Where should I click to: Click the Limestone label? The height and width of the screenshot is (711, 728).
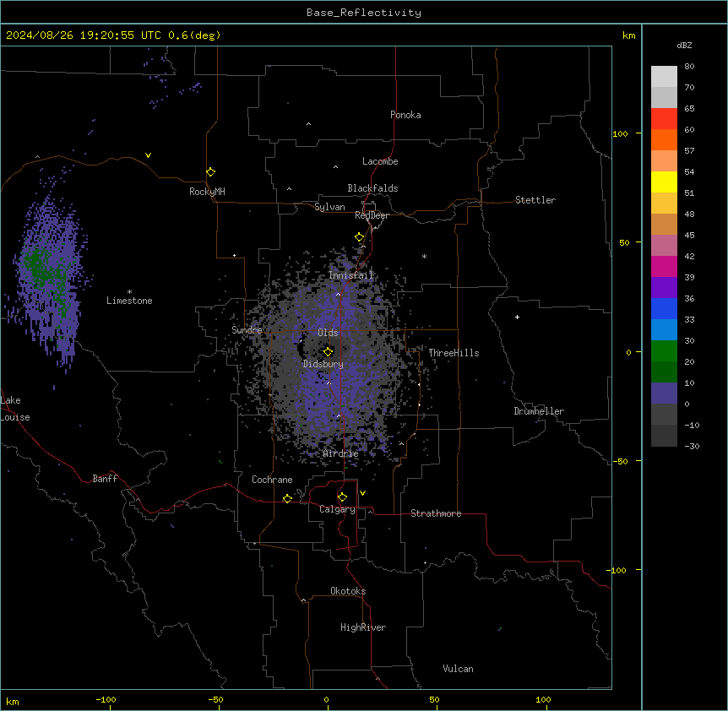click(129, 301)
